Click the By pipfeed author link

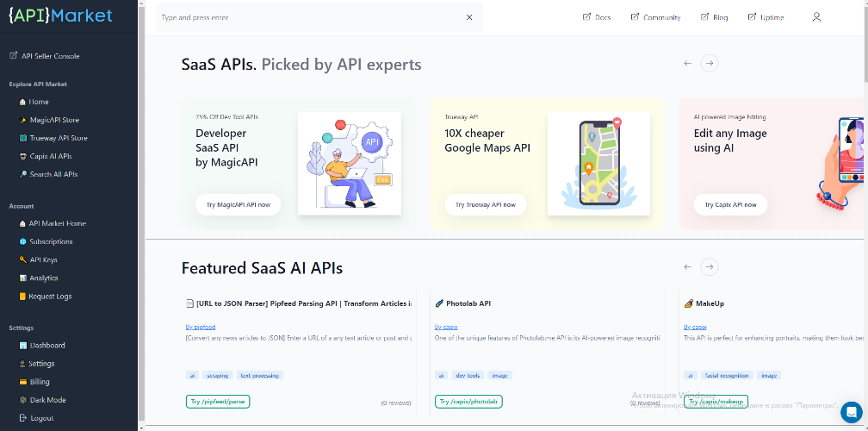point(201,328)
